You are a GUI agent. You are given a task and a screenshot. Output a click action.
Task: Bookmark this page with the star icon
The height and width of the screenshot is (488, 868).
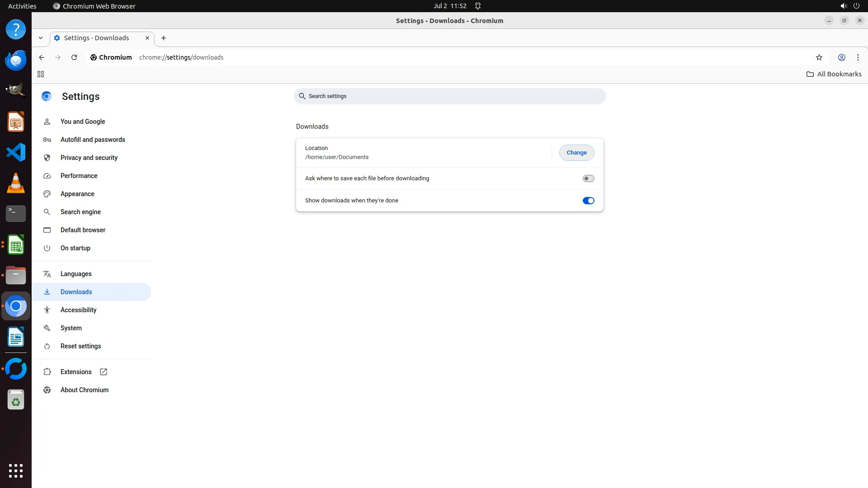[x=819, y=57]
